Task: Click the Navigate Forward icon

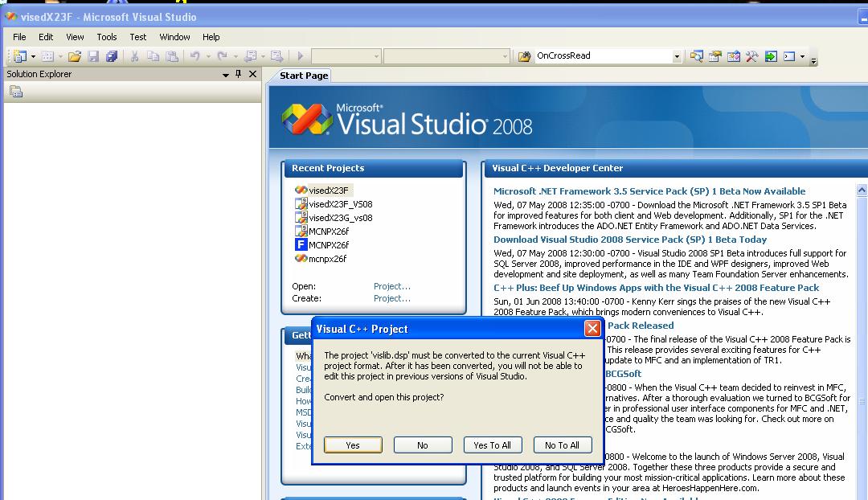Action: pos(276,56)
